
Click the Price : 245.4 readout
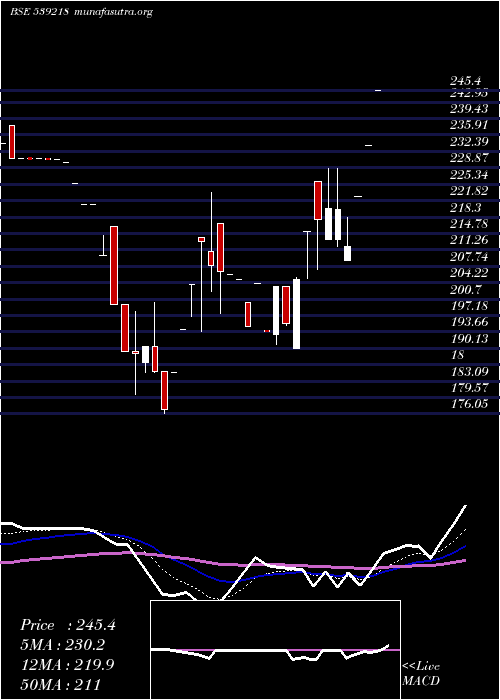click(x=68, y=625)
